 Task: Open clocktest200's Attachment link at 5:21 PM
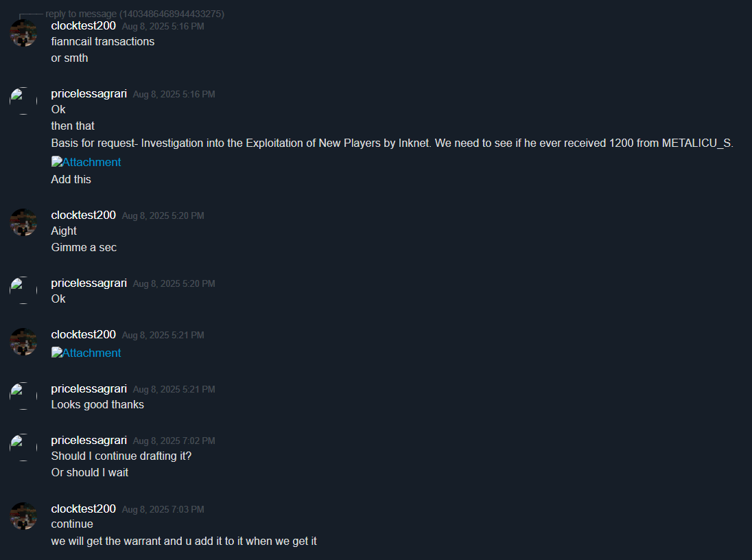pos(86,353)
